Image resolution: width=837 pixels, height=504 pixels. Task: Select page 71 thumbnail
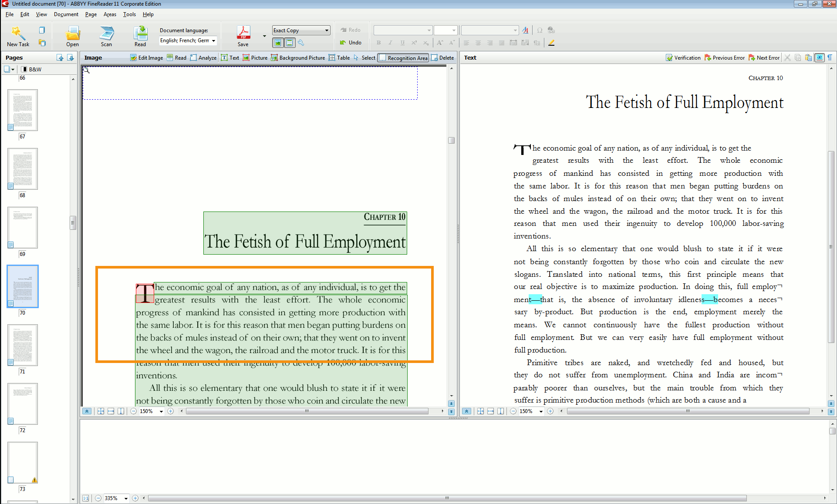23,345
